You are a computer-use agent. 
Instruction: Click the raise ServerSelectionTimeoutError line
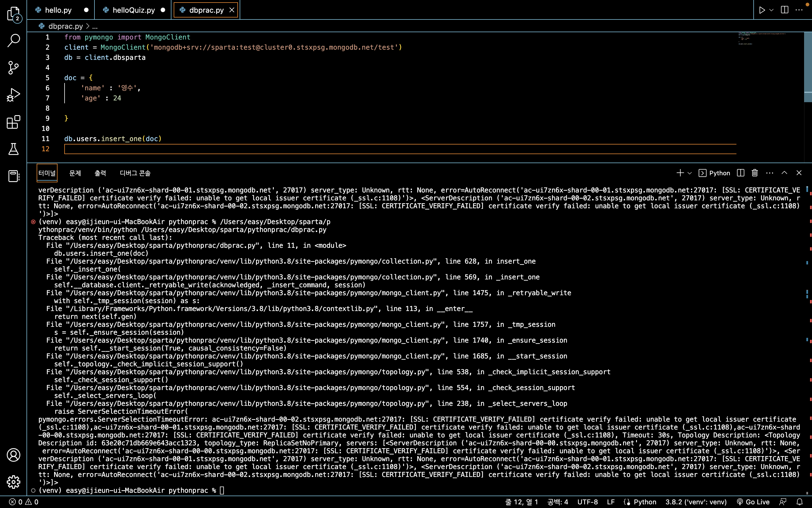(x=121, y=411)
